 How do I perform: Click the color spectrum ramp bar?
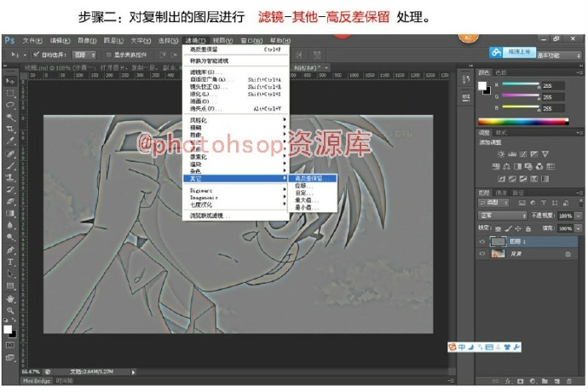pos(523,121)
